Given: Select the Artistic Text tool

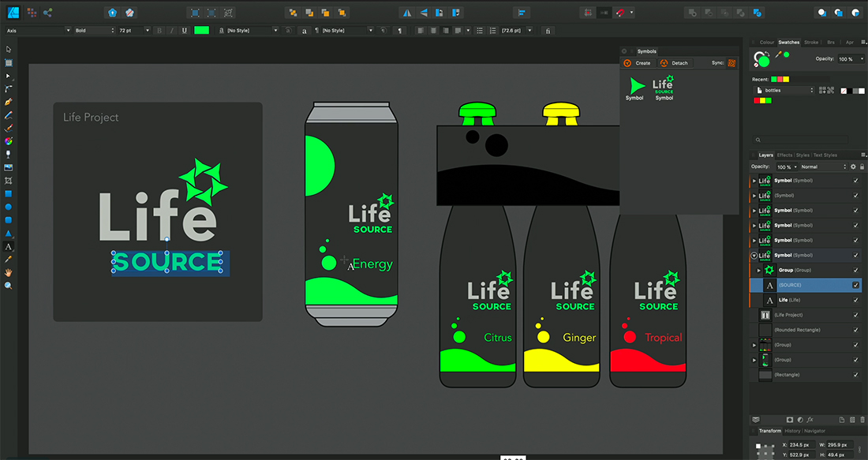Looking at the screenshot, I should (x=9, y=247).
